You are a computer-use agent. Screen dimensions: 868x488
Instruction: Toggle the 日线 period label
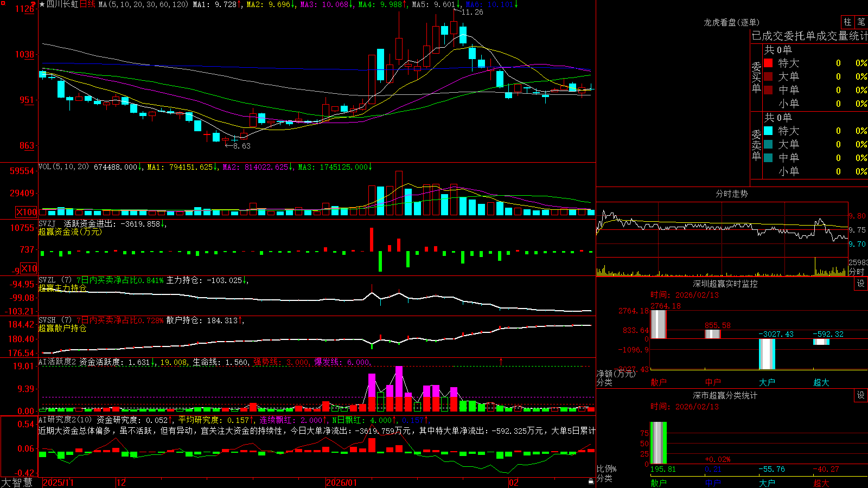click(87, 4)
